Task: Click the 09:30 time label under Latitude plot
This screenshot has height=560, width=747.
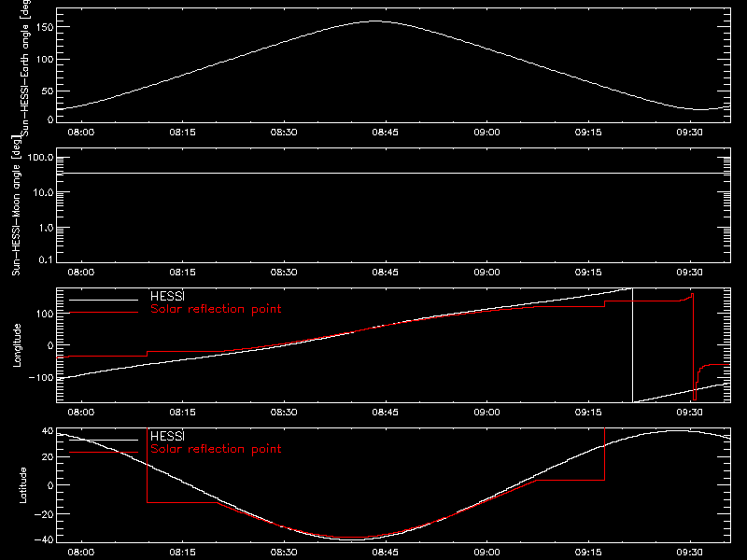Action: point(690,553)
